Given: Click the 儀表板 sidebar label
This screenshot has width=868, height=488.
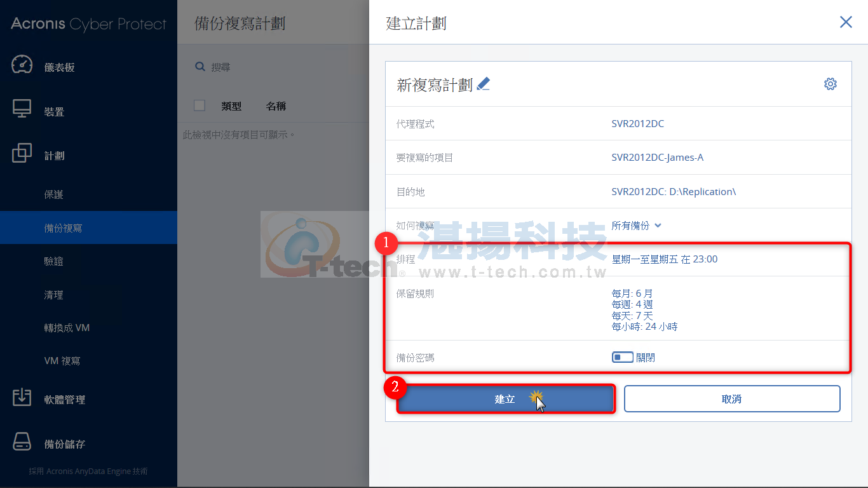Looking at the screenshot, I should click(x=60, y=67).
